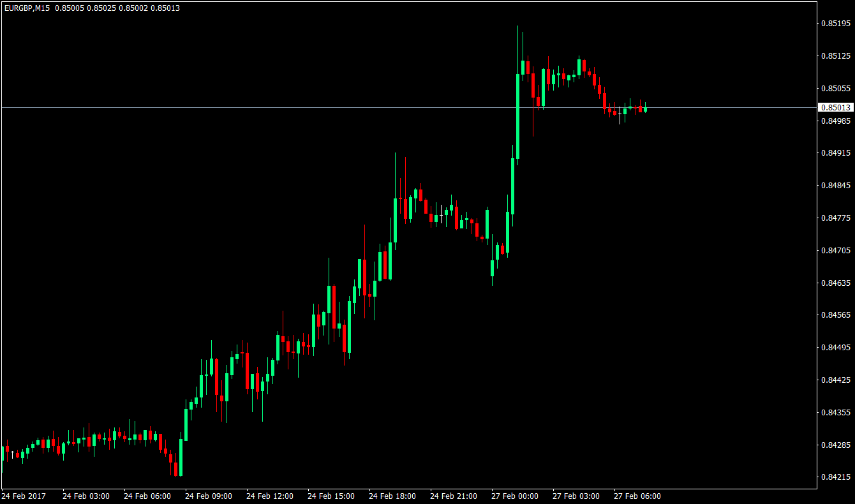Click the 24 Feb 12:00 time label
The image size is (855, 504).
tap(270, 496)
